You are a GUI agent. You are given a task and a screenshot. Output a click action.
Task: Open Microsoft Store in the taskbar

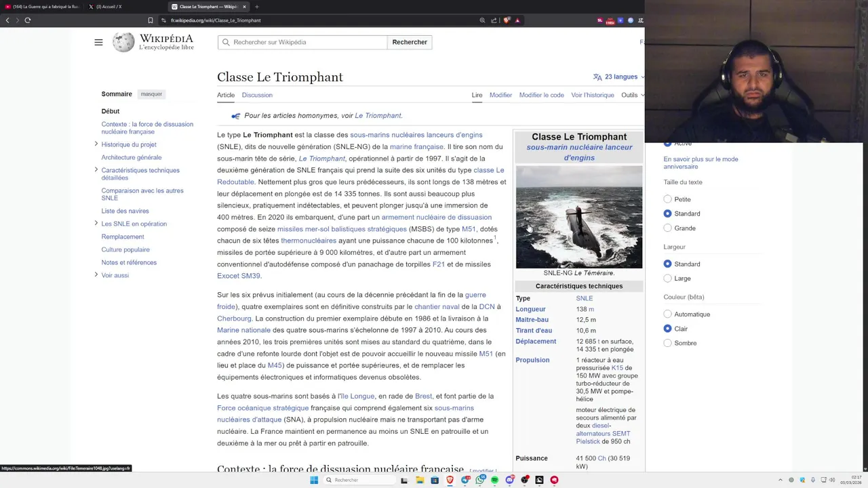tap(435, 480)
